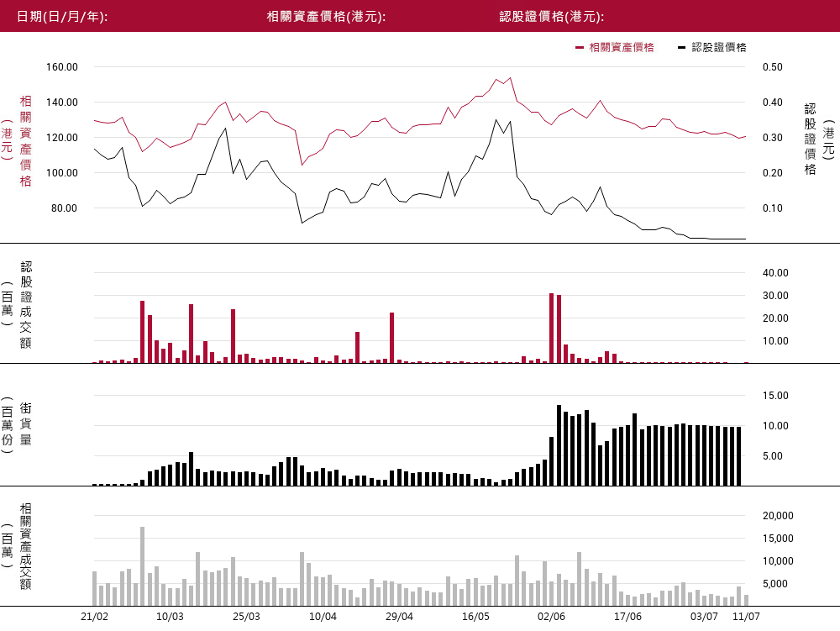Click the 10/03 date label
Viewport: 840px width, 631px height.
170,617
